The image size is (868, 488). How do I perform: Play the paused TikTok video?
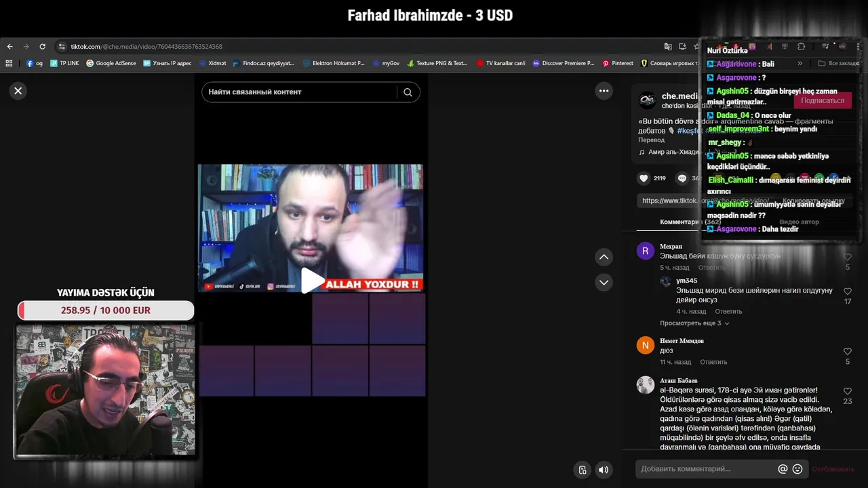click(x=312, y=280)
